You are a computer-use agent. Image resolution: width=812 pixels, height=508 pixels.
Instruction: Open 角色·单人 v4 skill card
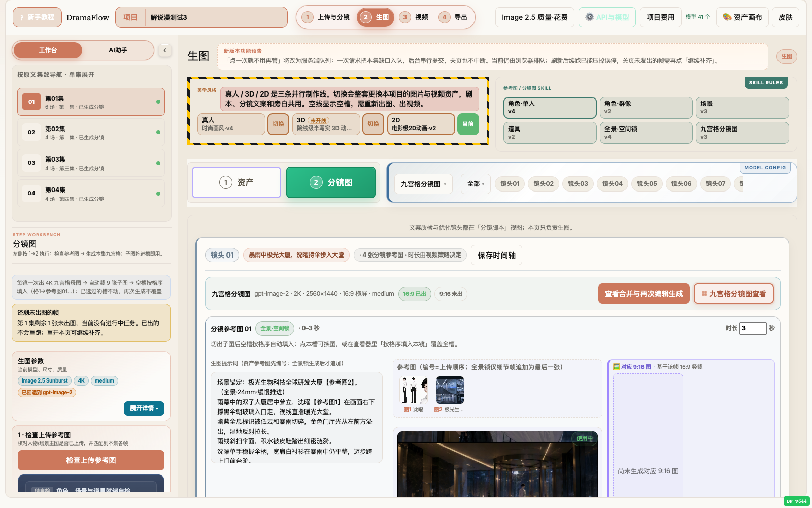pyautogui.click(x=550, y=108)
